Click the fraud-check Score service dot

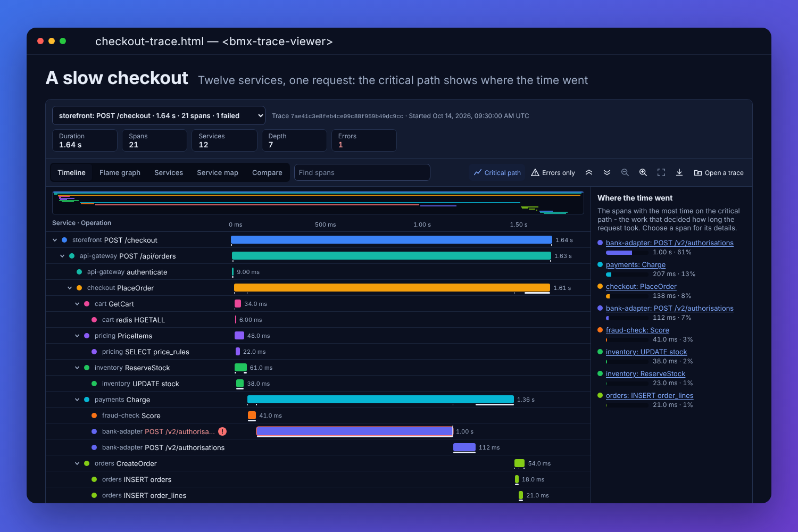click(x=94, y=415)
